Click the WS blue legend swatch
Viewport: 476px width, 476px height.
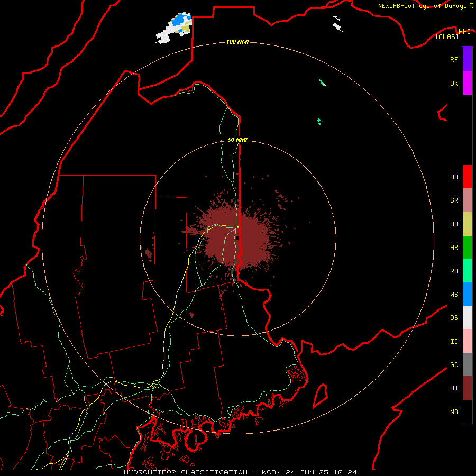(467, 294)
